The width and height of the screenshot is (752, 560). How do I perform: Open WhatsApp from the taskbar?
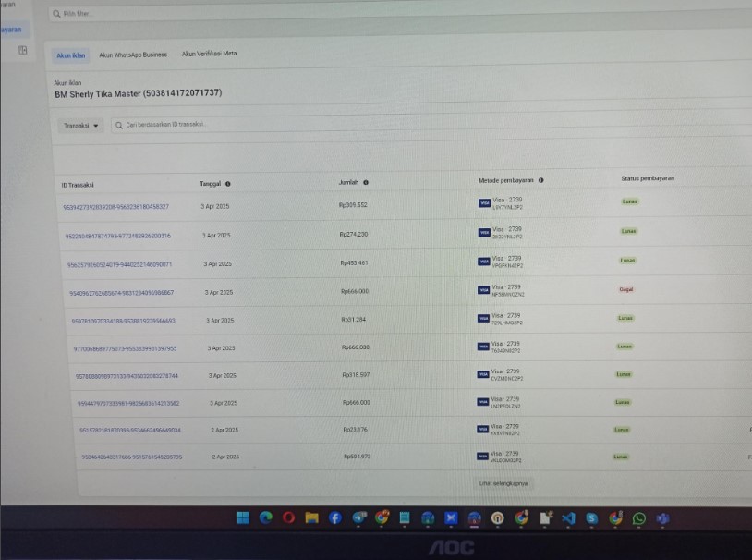coord(638,519)
